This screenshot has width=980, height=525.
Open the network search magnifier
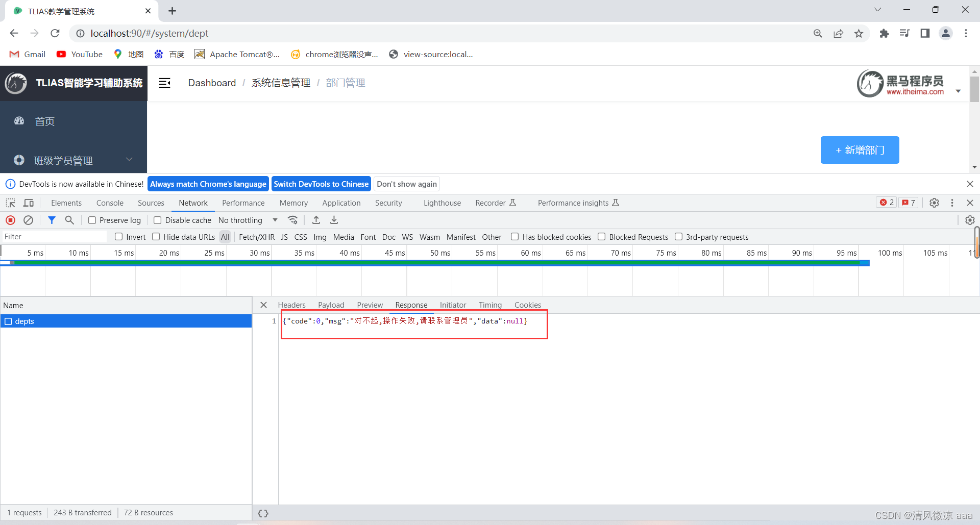click(69, 220)
